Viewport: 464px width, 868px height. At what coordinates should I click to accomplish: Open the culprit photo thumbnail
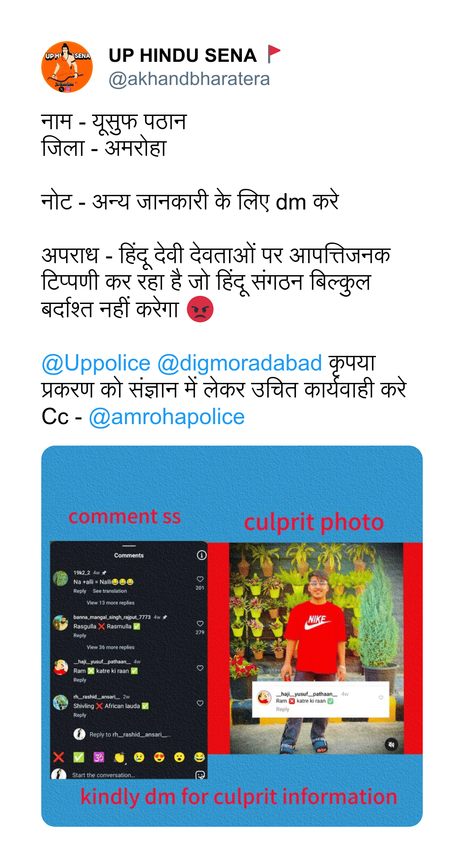coord(317,648)
